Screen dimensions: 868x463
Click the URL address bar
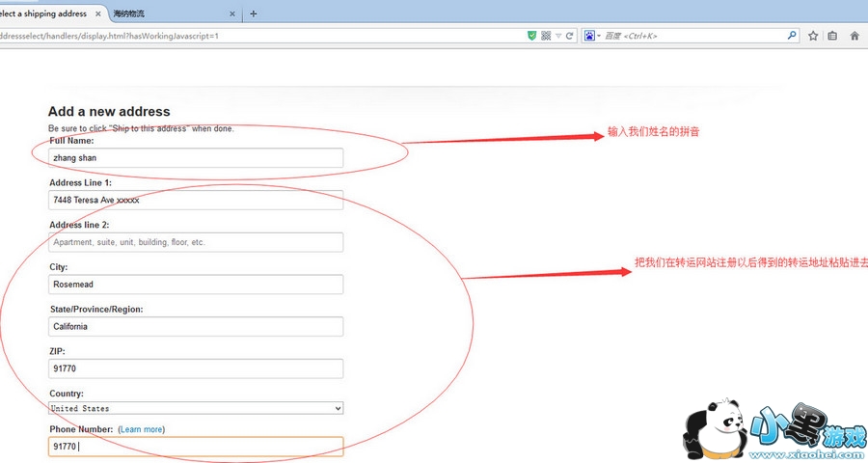260,36
